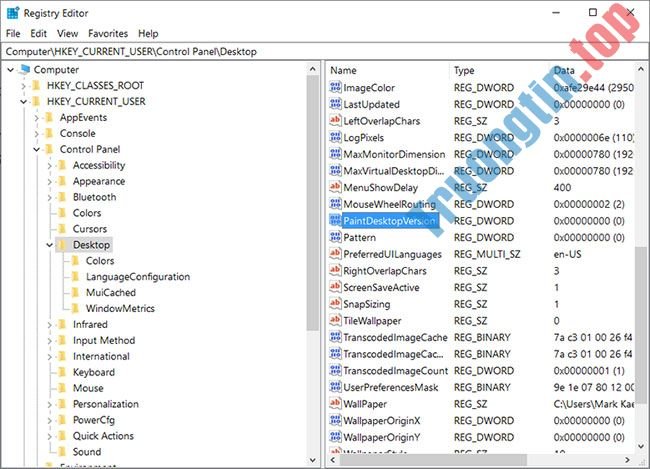Click the Pattern value icon

point(335,237)
